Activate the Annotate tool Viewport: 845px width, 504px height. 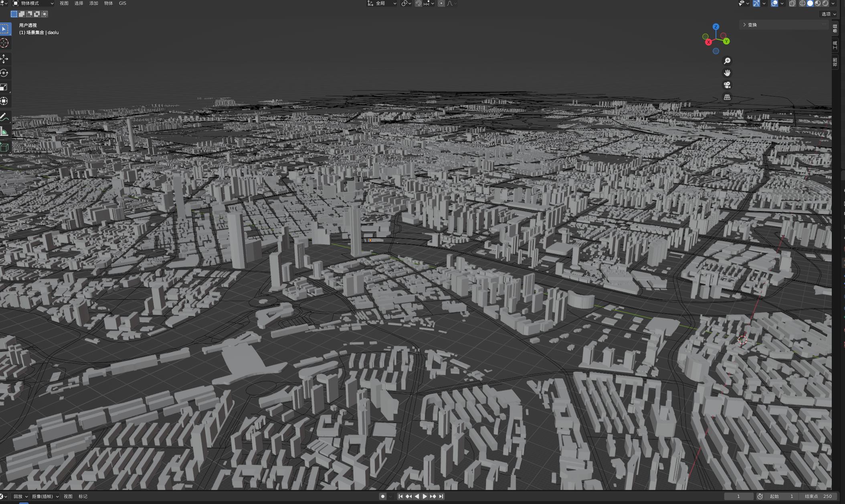pos(4,117)
